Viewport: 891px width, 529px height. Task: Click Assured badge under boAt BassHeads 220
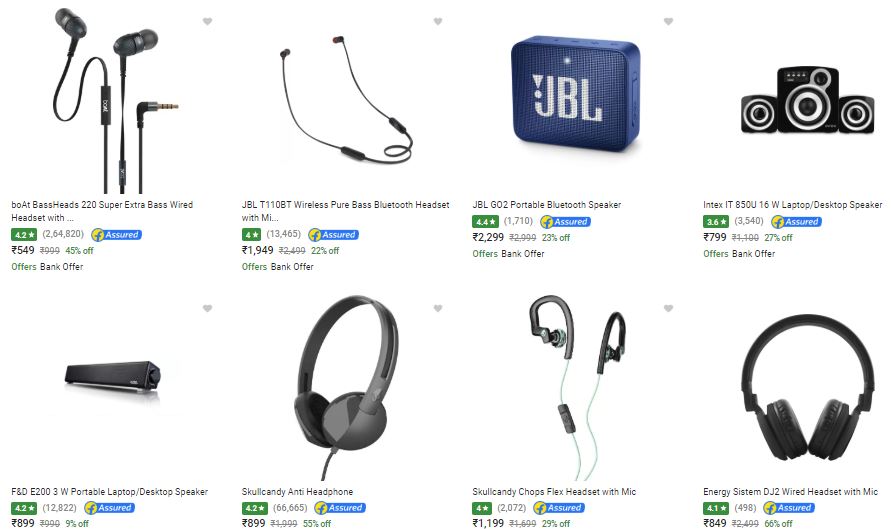click(116, 235)
